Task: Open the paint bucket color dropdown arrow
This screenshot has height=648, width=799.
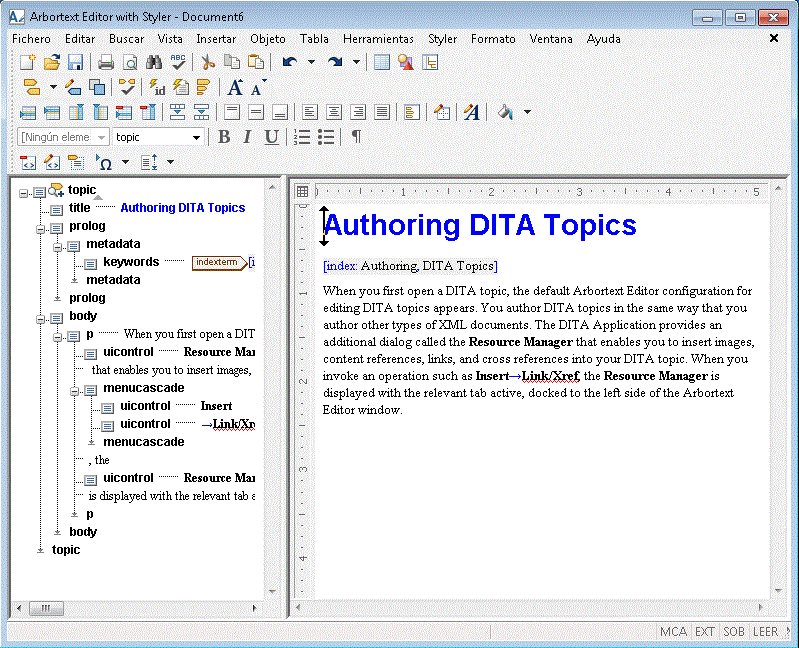Action: click(x=527, y=112)
